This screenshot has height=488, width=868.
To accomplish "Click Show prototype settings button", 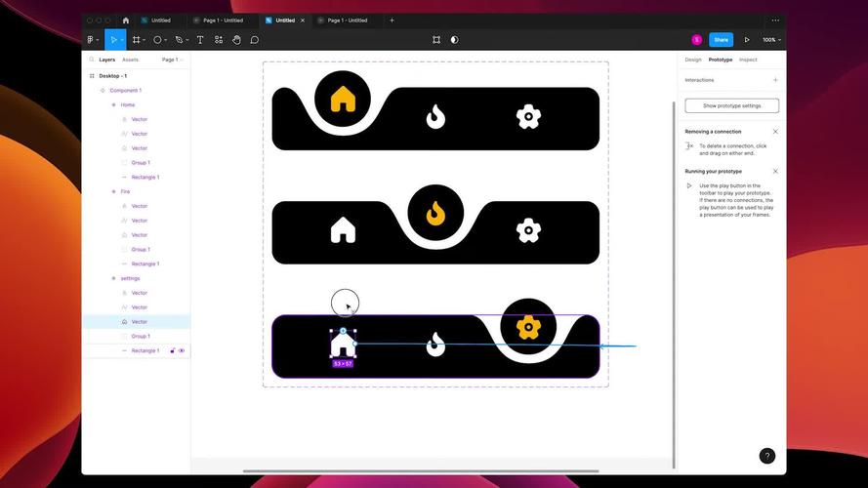I will [x=731, y=105].
